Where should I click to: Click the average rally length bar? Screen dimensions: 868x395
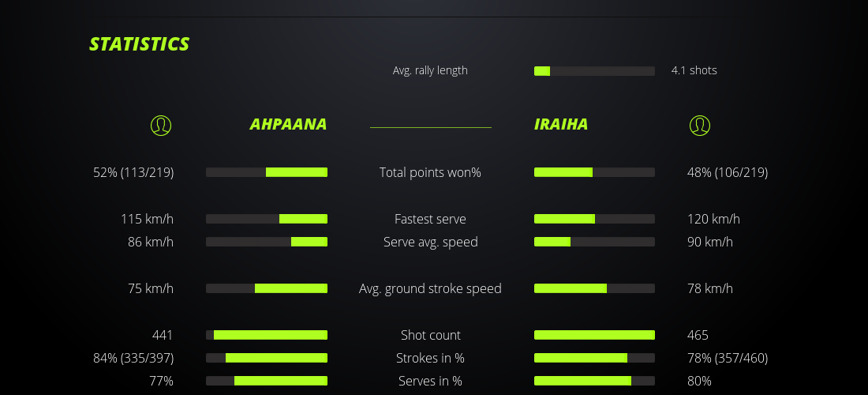pos(594,71)
